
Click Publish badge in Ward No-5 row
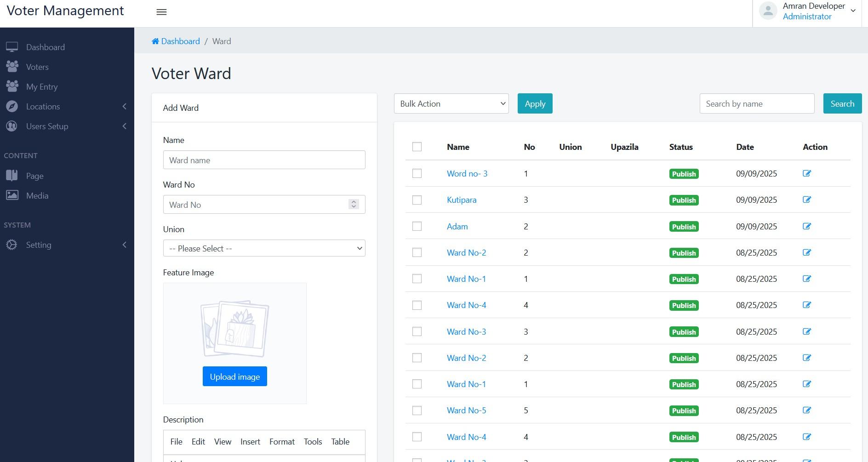[684, 411]
